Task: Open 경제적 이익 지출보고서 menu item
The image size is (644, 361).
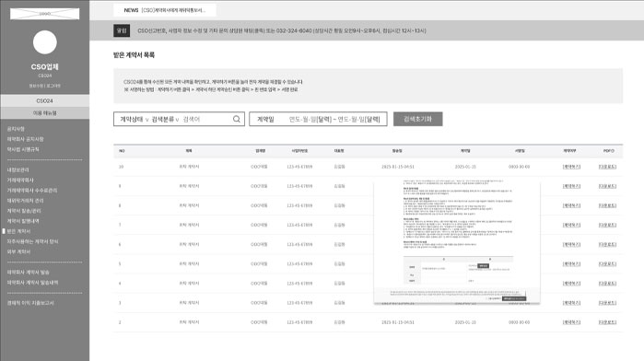Action: [x=30, y=303]
